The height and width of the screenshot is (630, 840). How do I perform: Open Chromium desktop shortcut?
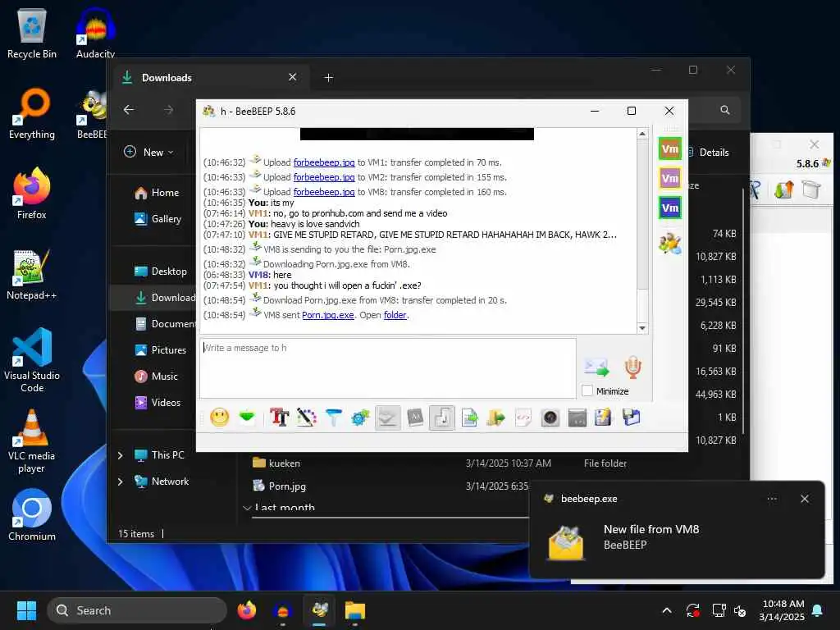pos(31,515)
